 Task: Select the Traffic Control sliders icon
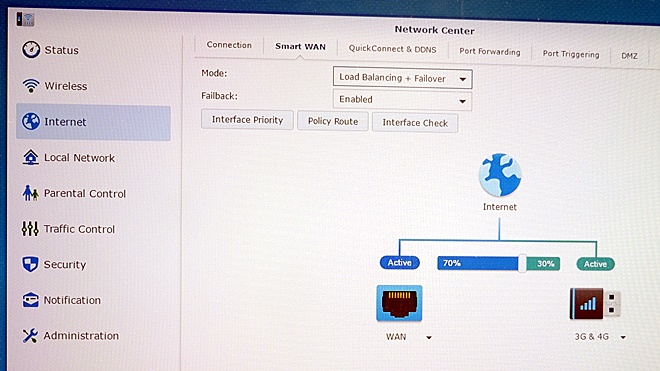tap(30, 229)
